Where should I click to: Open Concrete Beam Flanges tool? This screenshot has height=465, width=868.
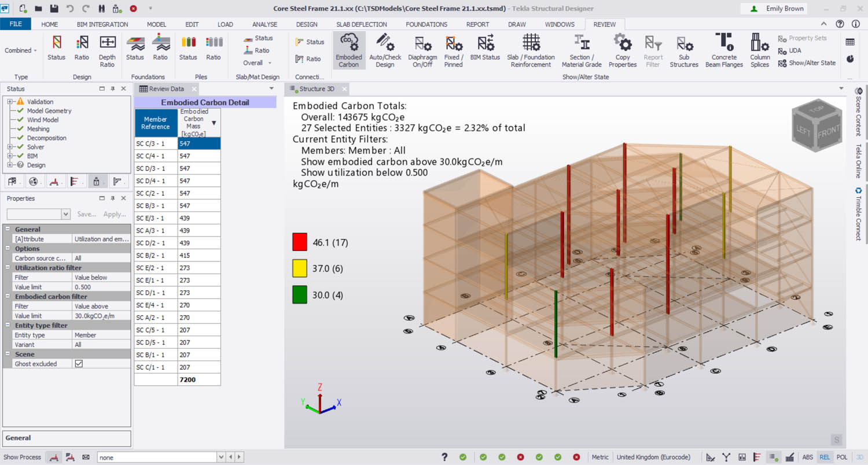click(x=724, y=51)
